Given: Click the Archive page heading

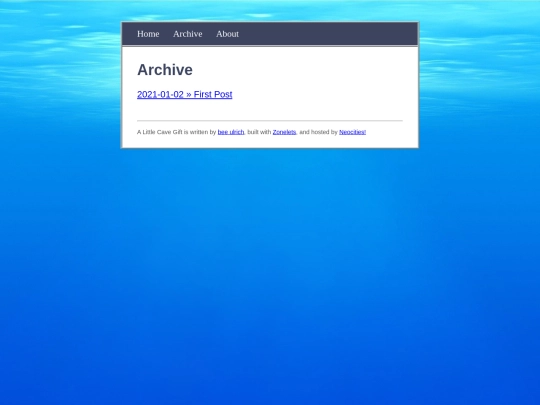Looking at the screenshot, I should click(165, 70).
